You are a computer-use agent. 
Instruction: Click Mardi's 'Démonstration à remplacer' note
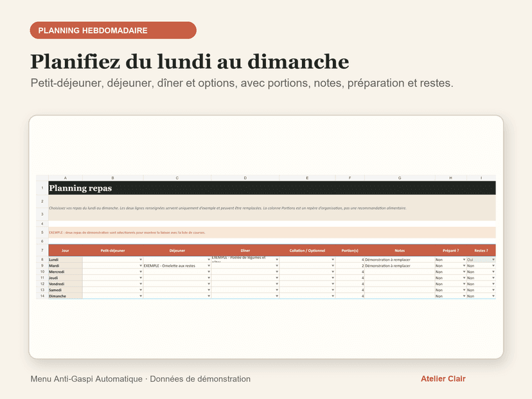pos(400,265)
